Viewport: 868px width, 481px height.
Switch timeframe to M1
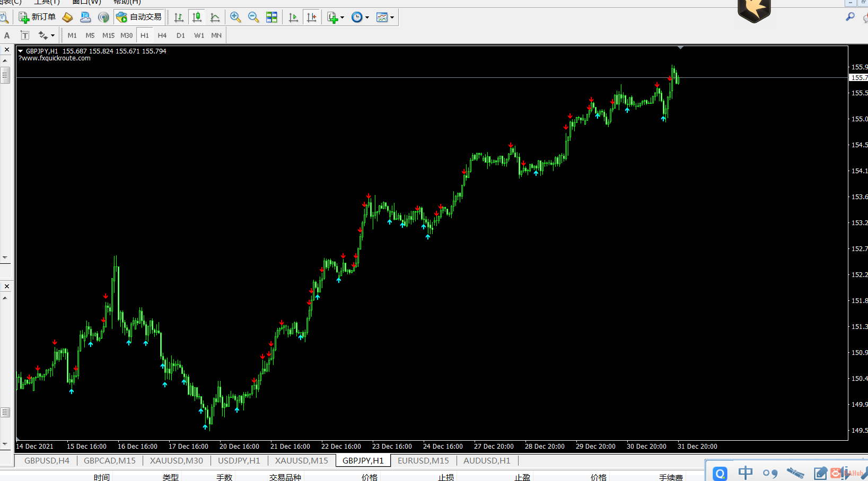[72, 35]
